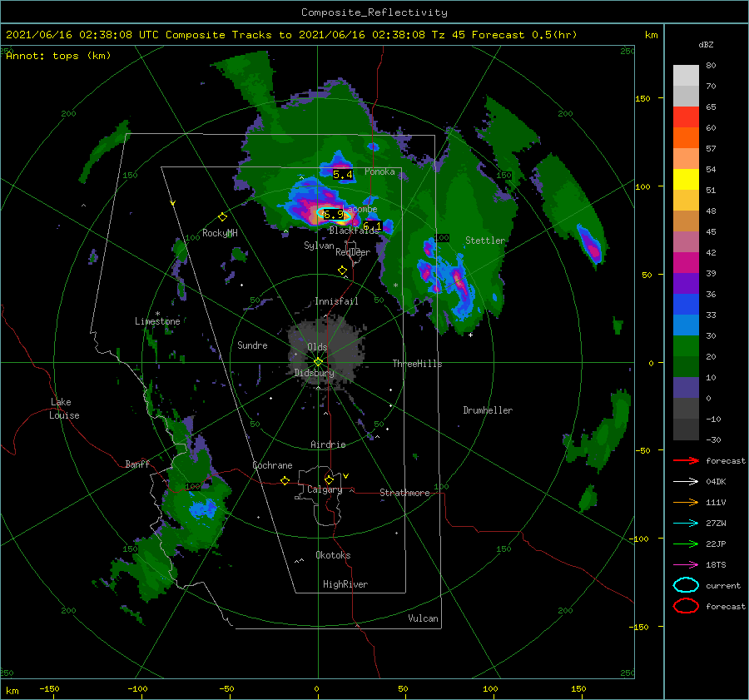Click the Cochrane town label
The height and width of the screenshot is (700, 749).
point(272,465)
